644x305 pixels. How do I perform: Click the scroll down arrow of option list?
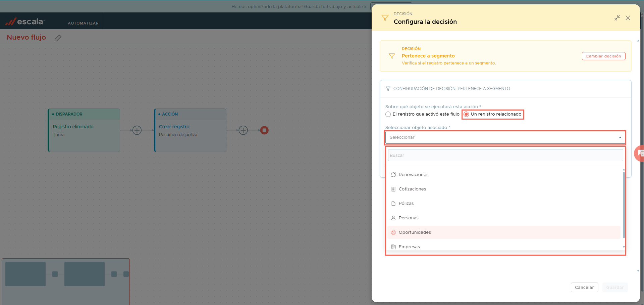[x=624, y=247]
